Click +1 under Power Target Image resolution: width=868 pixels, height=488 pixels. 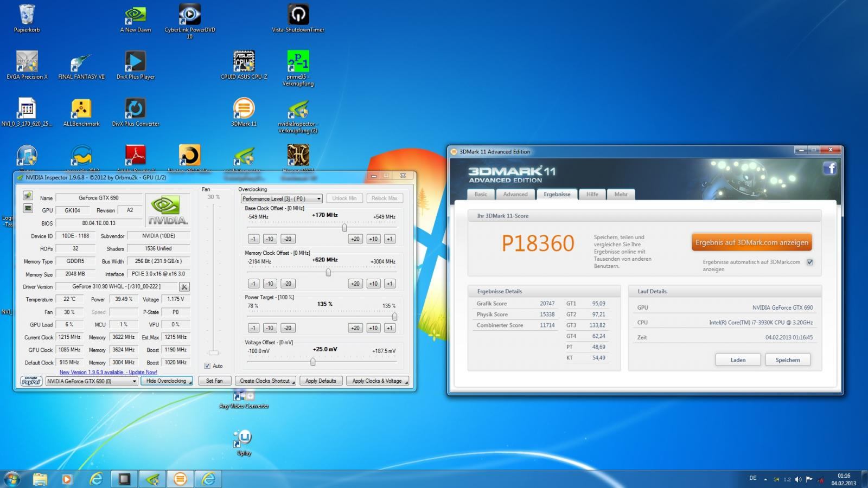390,328
